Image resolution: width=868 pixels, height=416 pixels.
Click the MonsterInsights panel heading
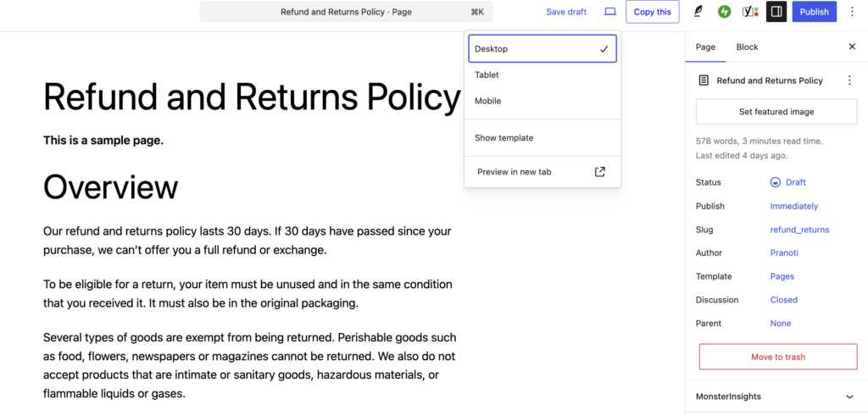coord(728,397)
